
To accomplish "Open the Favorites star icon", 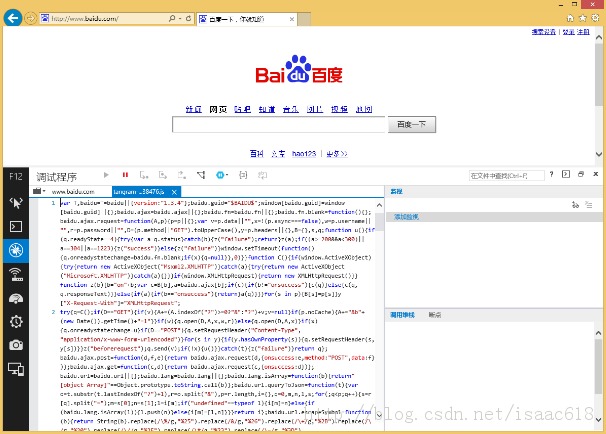I will point(583,18).
